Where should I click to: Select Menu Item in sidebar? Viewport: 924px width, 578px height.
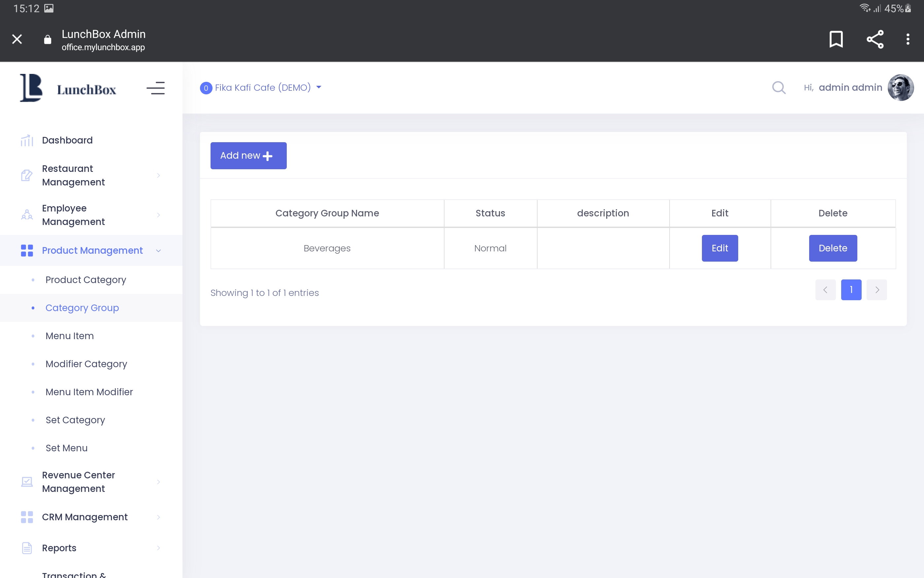[70, 336]
